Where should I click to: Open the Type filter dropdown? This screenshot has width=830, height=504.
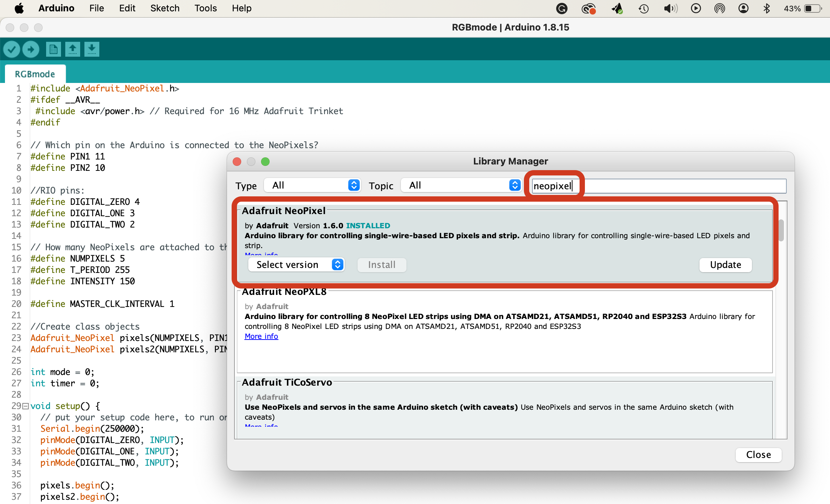312,185
